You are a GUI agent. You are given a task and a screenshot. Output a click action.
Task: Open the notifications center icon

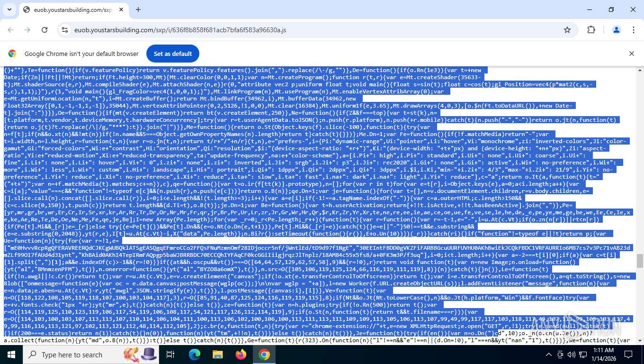[628, 355]
